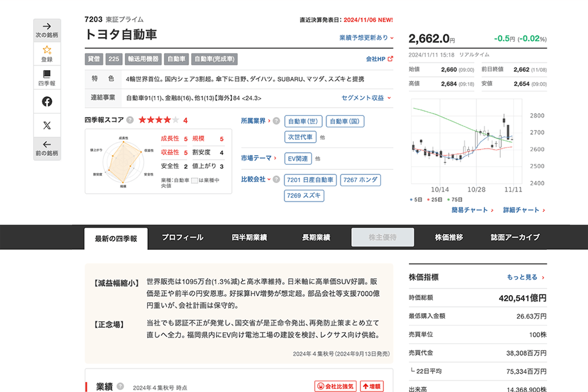The image size is (588, 392).
Task: Click previous stock arrow icon
Action: 47,145
